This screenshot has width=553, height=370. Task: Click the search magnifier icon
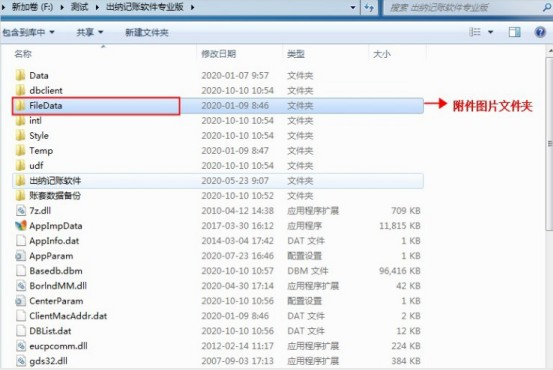pyautogui.click(x=547, y=7)
